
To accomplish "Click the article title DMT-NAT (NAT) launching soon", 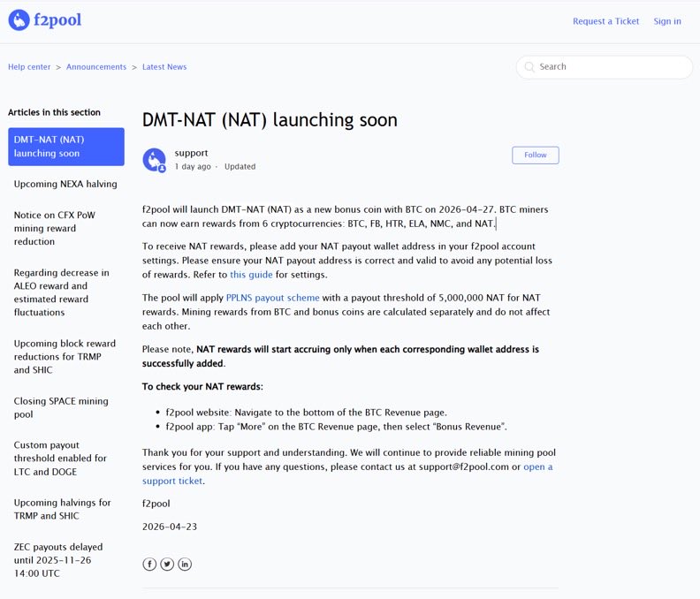I will point(270,119).
